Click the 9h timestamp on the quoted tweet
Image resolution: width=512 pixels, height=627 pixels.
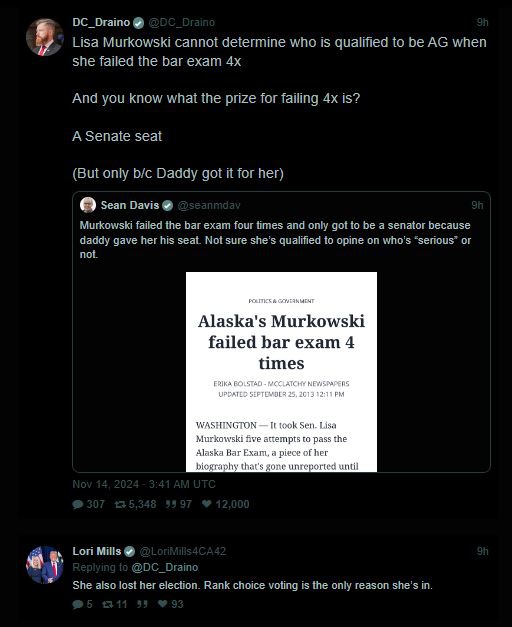[x=477, y=206]
